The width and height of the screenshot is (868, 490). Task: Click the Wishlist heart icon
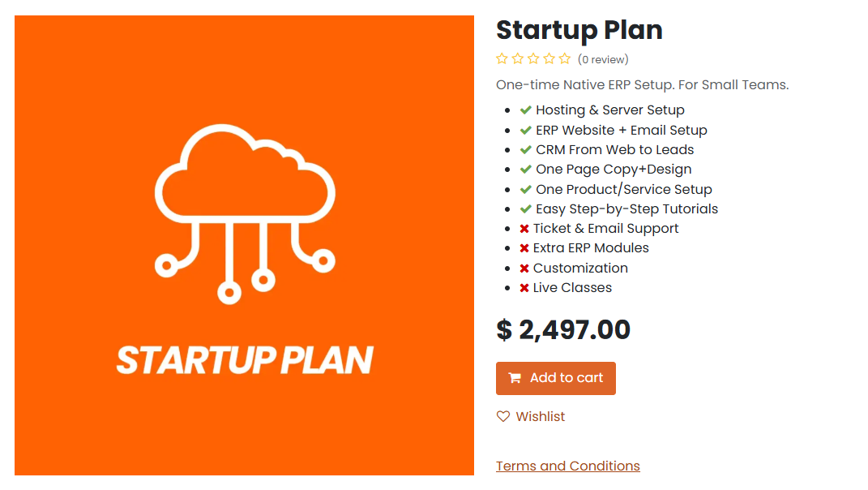point(503,416)
